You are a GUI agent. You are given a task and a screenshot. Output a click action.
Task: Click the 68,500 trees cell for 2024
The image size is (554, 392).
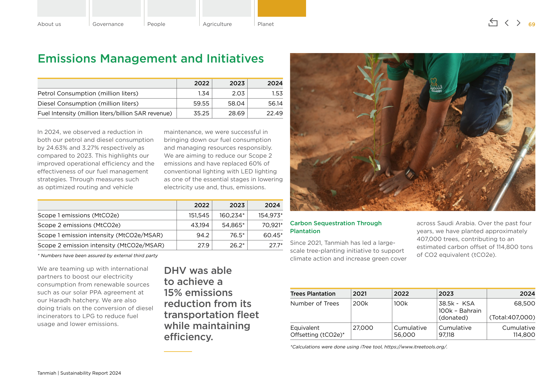coord(524,304)
